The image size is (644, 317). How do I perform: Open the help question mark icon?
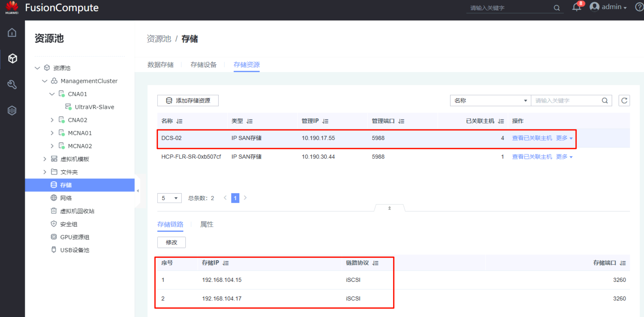click(639, 7)
